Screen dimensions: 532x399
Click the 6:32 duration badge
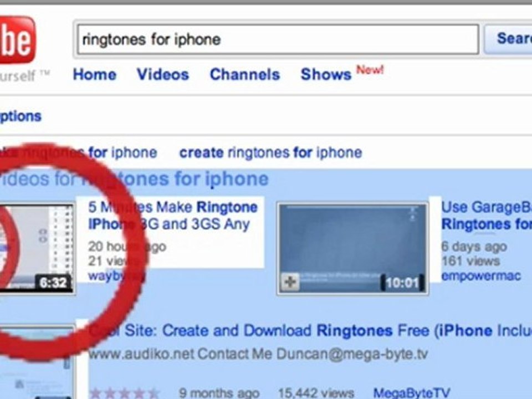tap(54, 283)
